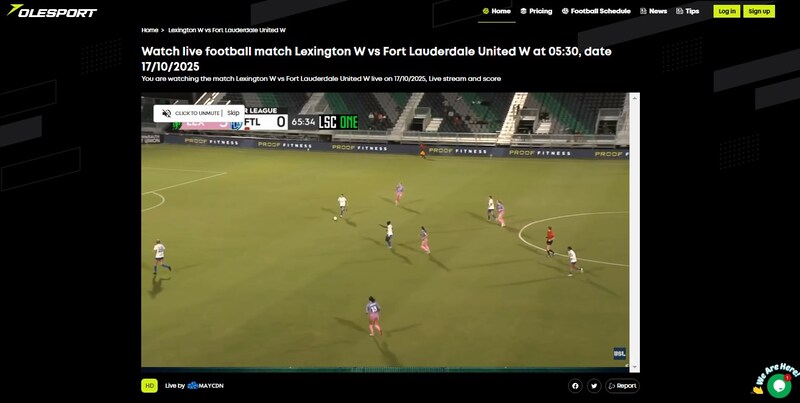Open the Home menu item
The image size is (800, 403).
(496, 11)
